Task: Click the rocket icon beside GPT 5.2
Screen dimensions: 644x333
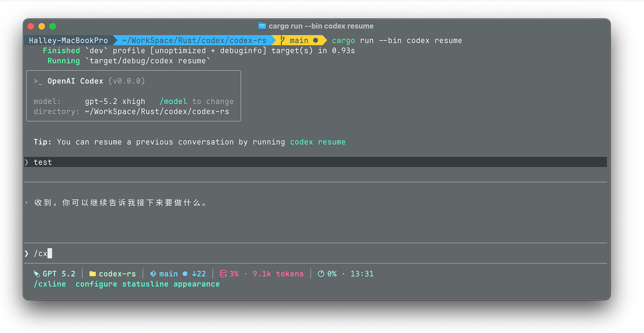Action: click(37, 274)
